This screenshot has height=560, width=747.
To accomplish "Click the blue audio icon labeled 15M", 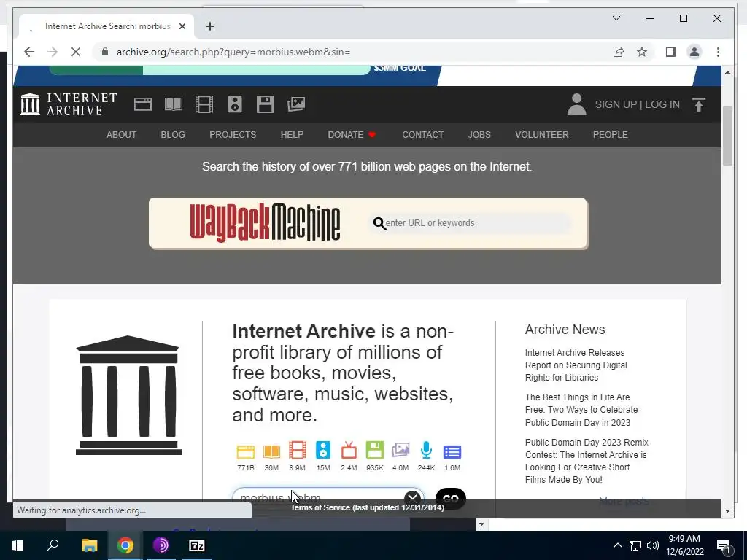I will click(323, 451).
